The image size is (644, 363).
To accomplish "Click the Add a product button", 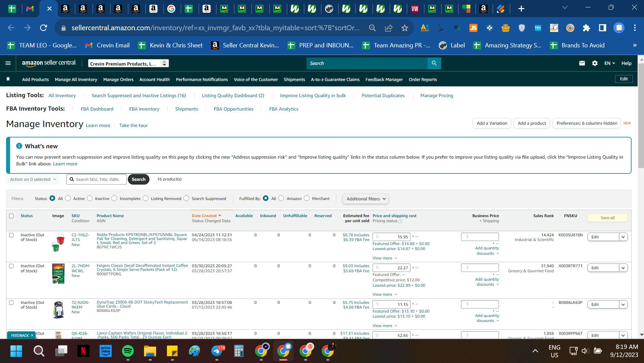I will coord(532,123).
